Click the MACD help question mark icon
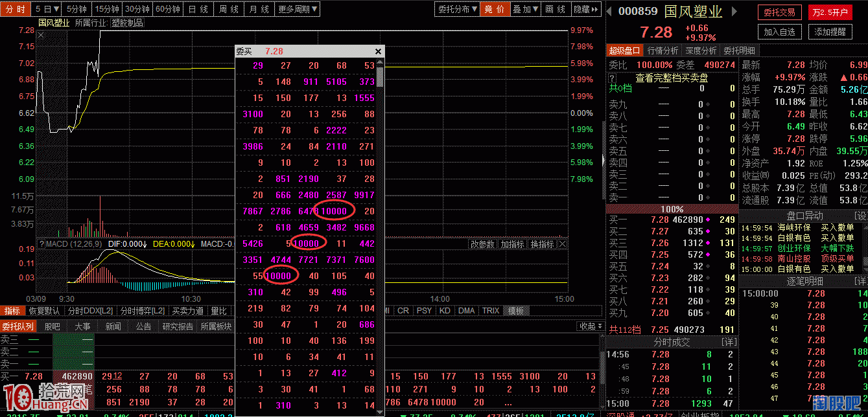Image resolution: width=868 pixels, height=417 pixels. point(41,244)
